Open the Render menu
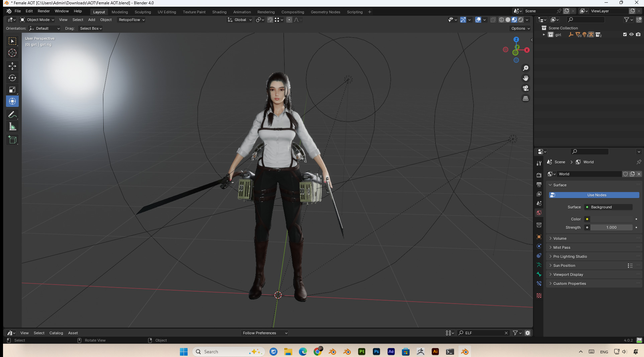 (x=43, y=11)
